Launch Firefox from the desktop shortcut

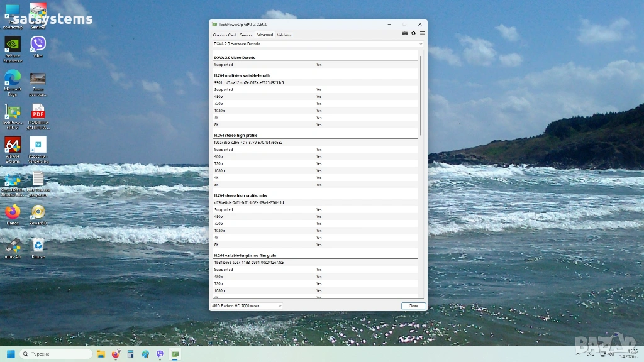tap(13, 212)
